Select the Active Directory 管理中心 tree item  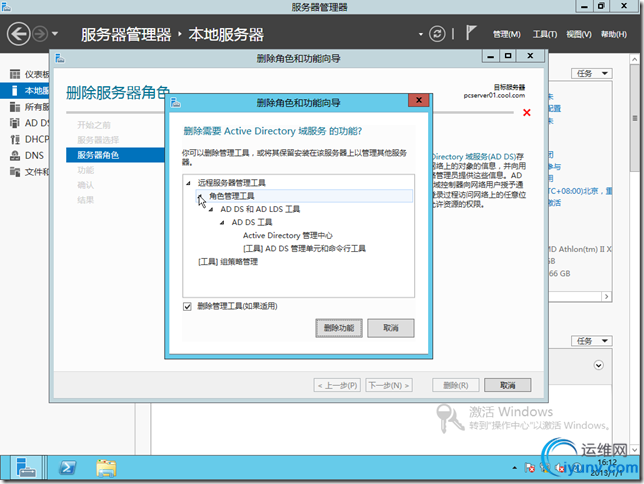[288, 235]
